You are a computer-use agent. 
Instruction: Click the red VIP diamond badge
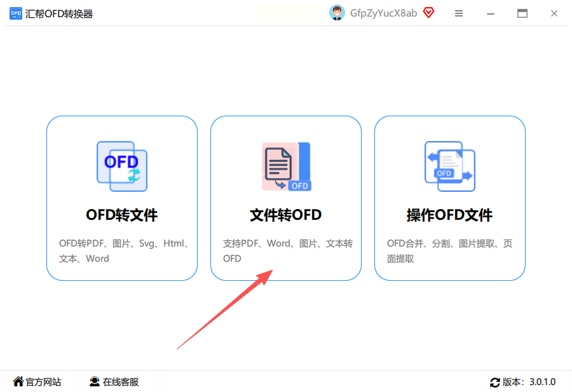[x=428, y=13]
